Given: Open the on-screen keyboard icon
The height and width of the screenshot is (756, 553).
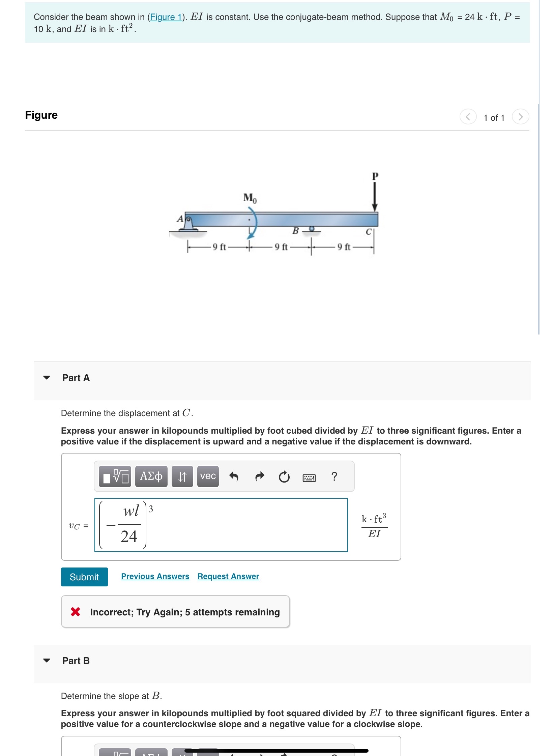Looking at the screenshot, I should click(309, 477).
